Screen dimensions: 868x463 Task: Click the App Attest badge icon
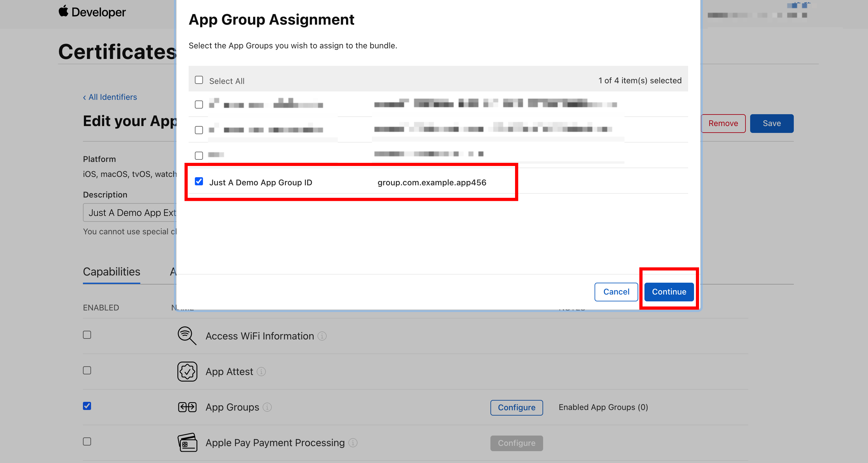click(x=187, y=371)
